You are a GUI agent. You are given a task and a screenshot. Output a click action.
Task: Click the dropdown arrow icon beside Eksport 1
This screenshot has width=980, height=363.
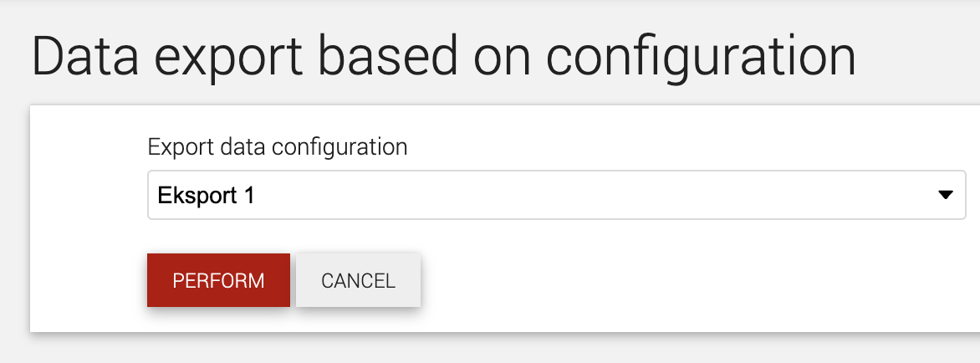pos(945,196)
